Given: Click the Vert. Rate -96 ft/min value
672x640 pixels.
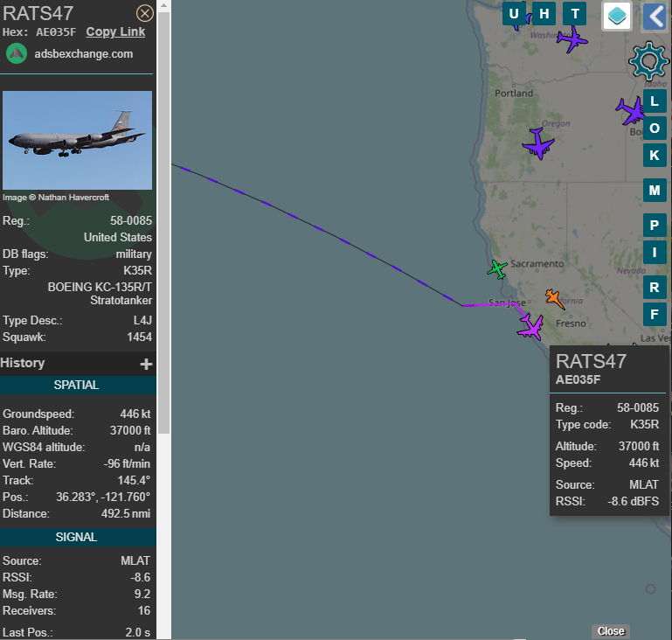Looking at the screenshot, I should click(127, 463).
